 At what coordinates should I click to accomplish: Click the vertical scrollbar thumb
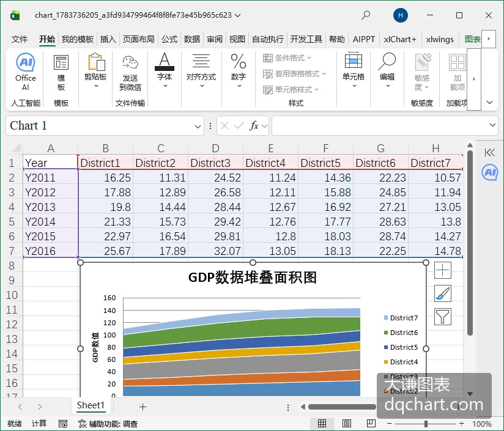click(470, 243)
